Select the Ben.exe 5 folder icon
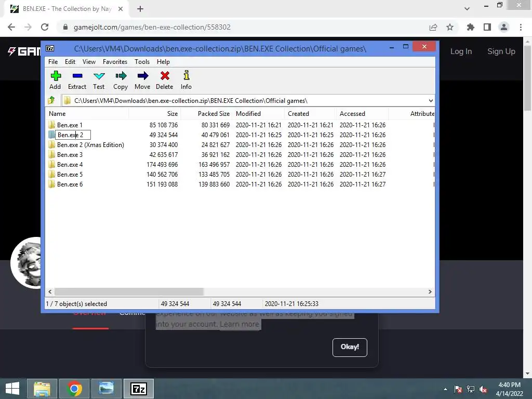This screenshot has width=532, height=399. (x=51, y=174)
